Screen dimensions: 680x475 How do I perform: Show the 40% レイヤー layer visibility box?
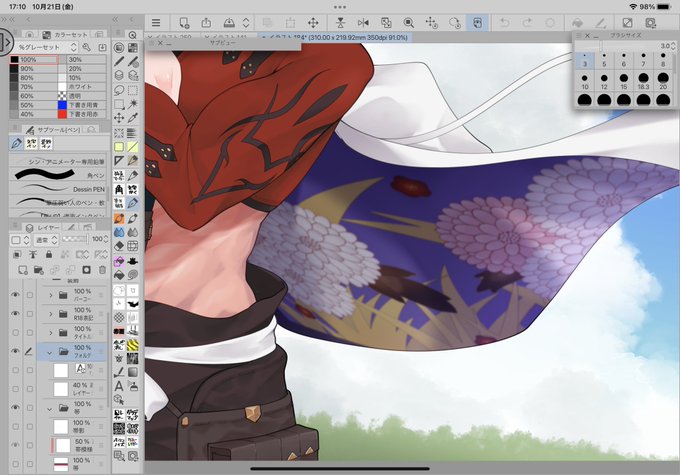click(x=16, y=389)
